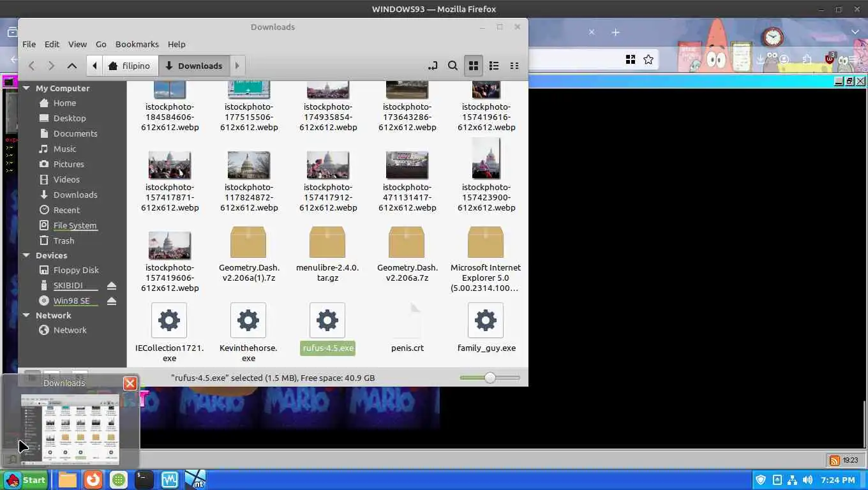Switch to icon view

(474, 66)
